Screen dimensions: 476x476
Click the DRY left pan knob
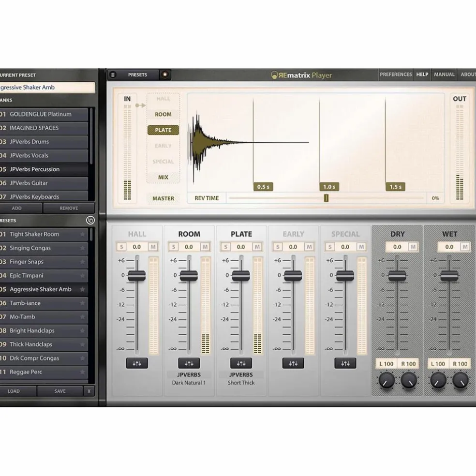click(386, 381)
